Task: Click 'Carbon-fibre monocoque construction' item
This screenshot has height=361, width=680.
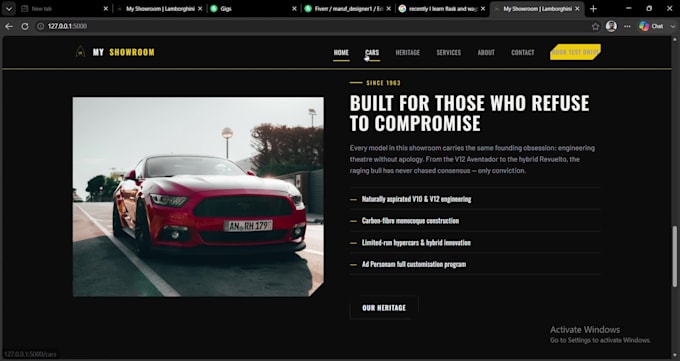Action: tap(410, 221)
